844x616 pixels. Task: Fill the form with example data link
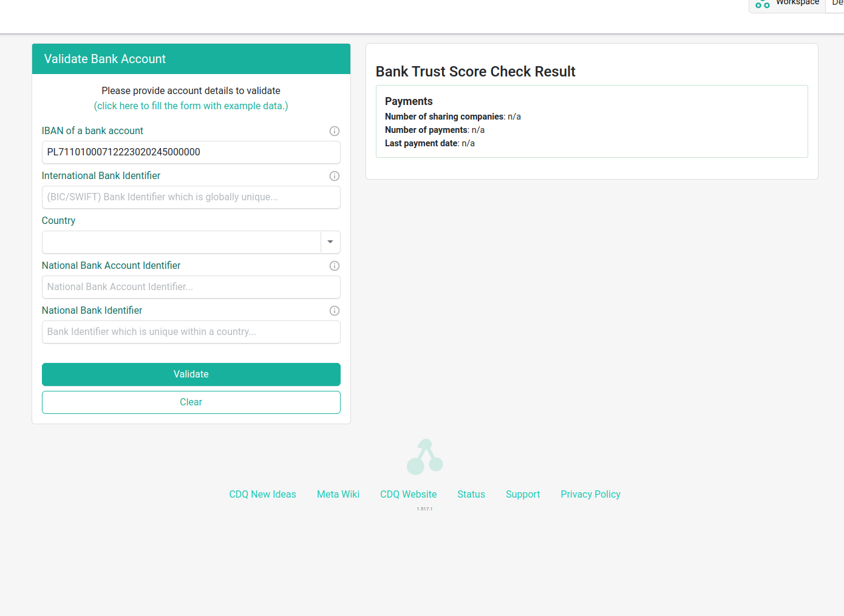coord(191,106)
